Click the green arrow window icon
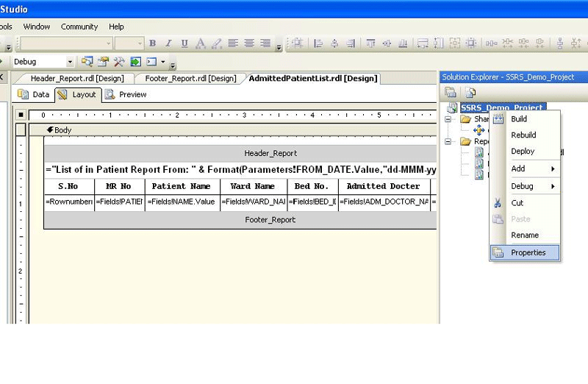Image resolution: width=588 pixels, height=384 pixels. click(x=135, y=62)
